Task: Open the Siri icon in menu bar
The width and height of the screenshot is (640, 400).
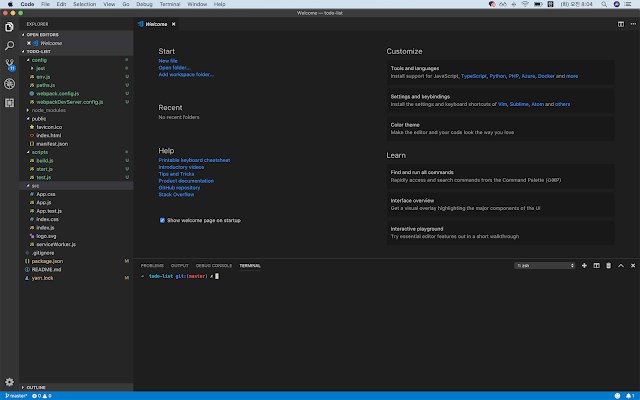Action: [x=616, y=4]
